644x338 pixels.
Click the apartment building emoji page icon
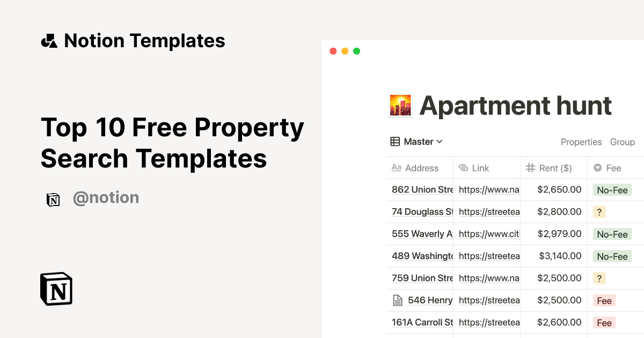[400, 105]
